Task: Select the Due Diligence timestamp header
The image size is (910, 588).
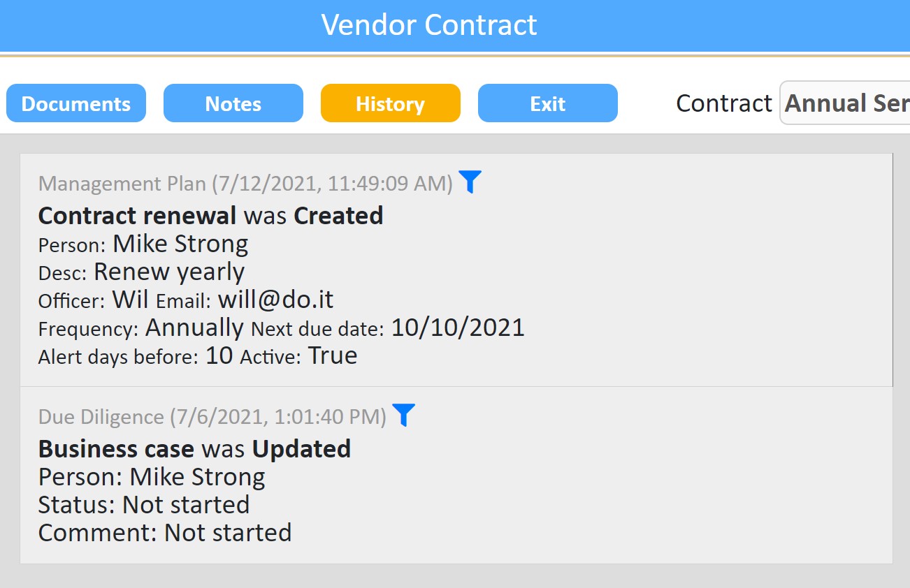Action: (212, 417)
